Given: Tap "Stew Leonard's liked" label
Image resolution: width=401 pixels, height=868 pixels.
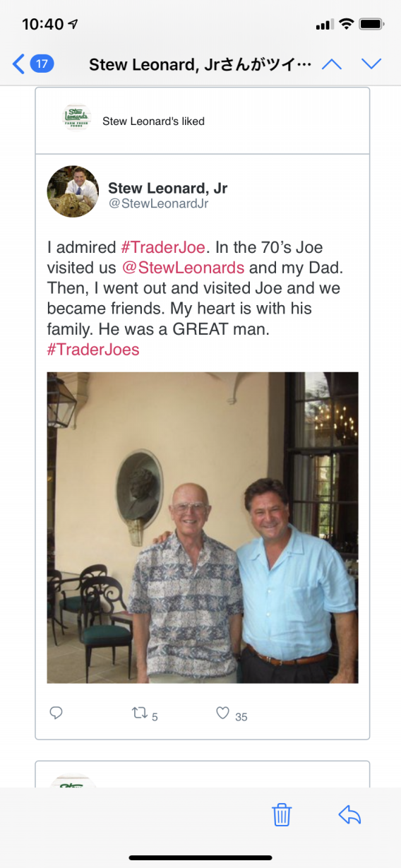Looking at the screenshot, I should click(x=153, y=121).
